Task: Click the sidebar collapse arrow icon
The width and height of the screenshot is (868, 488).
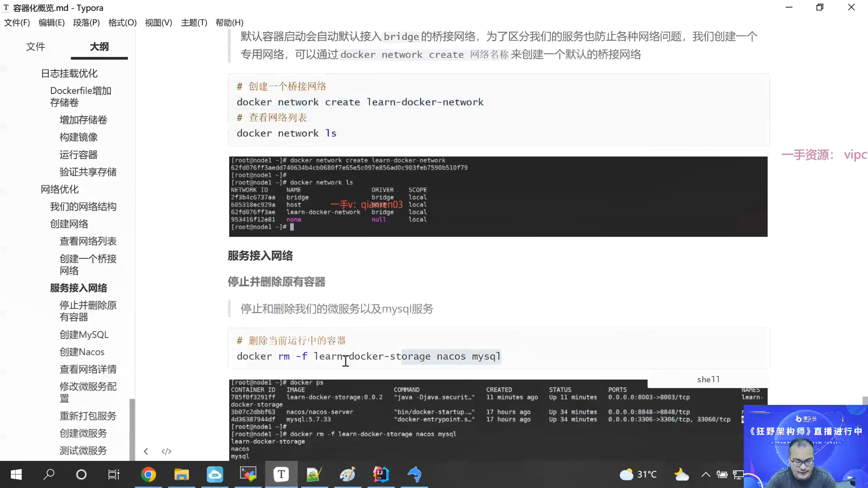Action: pos(146,451)
